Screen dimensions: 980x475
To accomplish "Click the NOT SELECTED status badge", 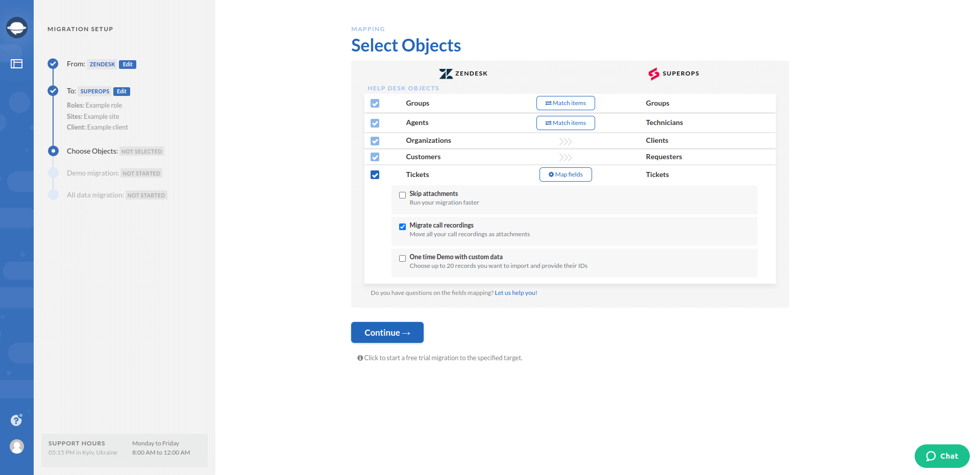I will [x=141, y=152].
